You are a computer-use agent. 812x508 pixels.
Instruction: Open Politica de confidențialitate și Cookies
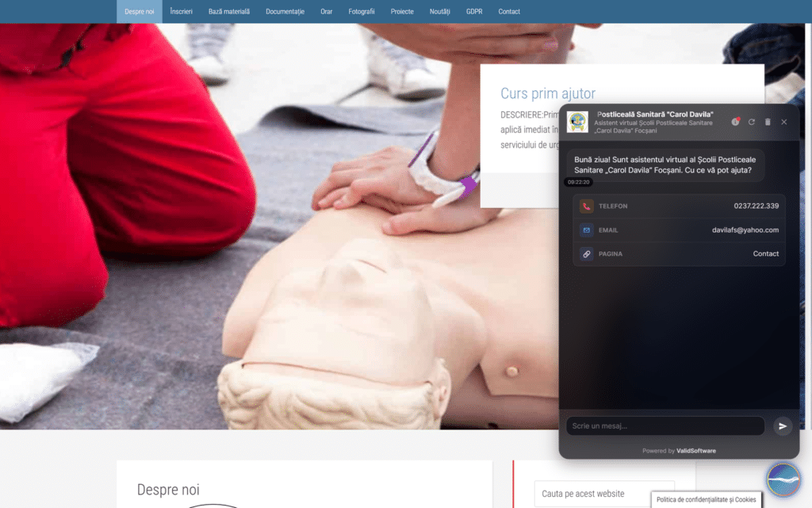[707, 500]
